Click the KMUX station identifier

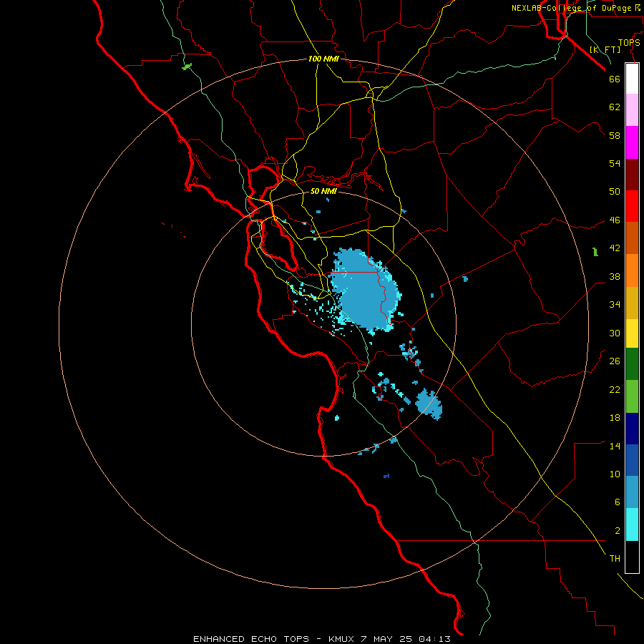[x=343, y=639]
